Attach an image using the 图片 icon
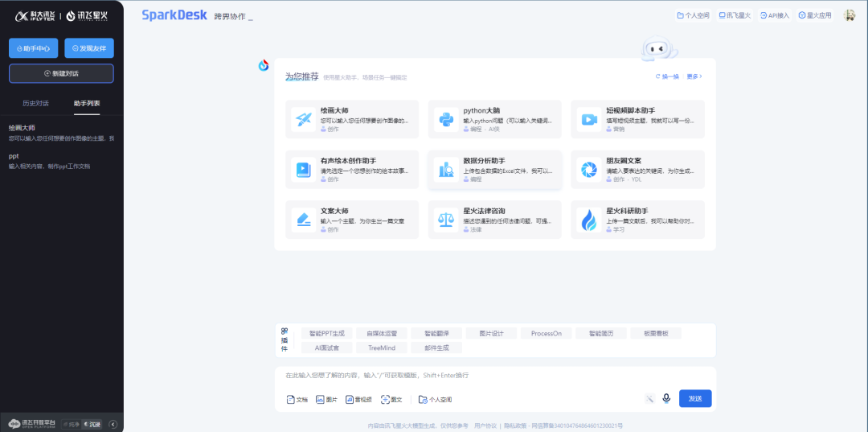 click(326, 399)
